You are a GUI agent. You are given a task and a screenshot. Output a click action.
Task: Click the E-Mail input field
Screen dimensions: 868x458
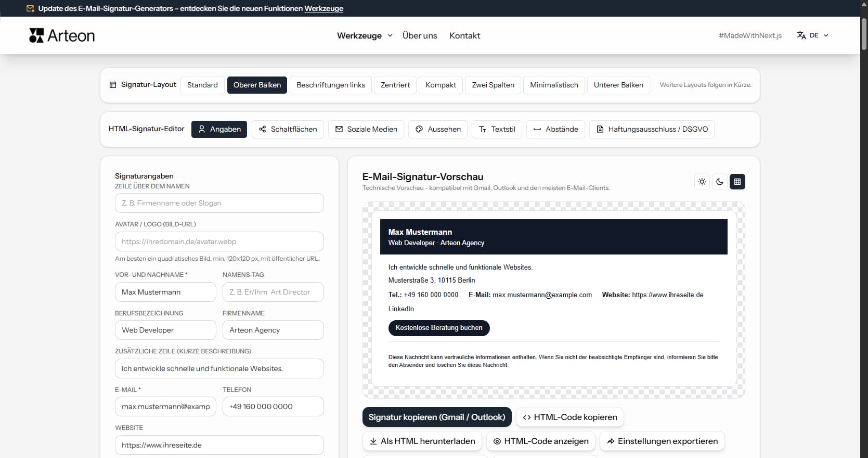click(x=165, y=406)
